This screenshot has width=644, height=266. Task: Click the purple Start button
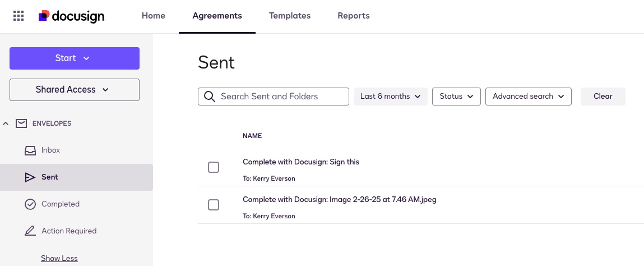pos(75,58)
